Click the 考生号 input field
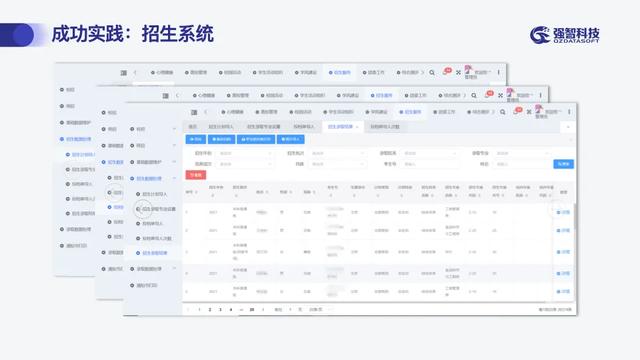The height and width of the screenshot is (360, 640). click(x=429, y=164)
